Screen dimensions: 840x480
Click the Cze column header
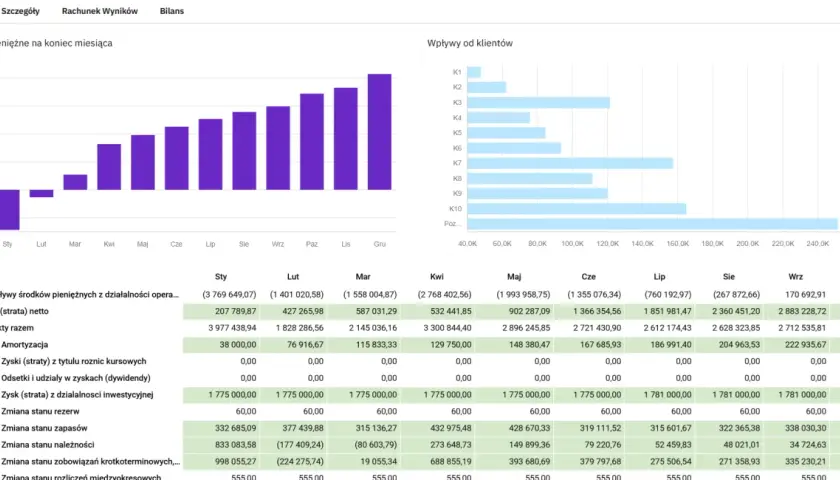point(588,276)
